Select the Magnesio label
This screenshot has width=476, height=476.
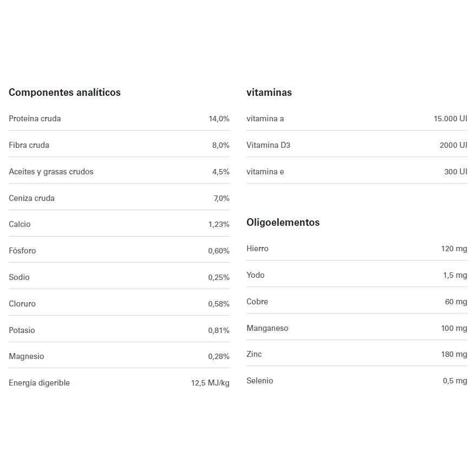click(27, 356)
